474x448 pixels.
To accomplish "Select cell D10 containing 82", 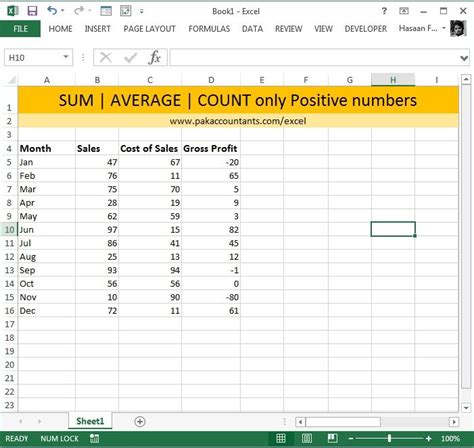I will (211, 230).
